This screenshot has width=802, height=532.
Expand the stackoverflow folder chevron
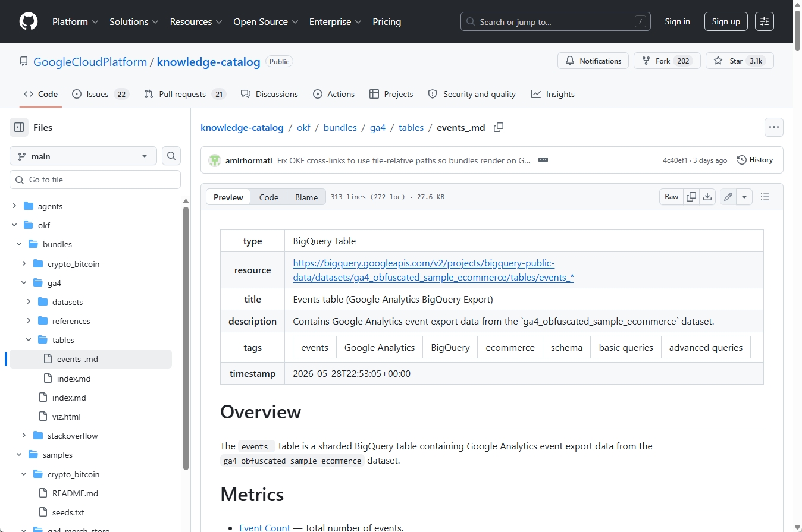[24, 436]
